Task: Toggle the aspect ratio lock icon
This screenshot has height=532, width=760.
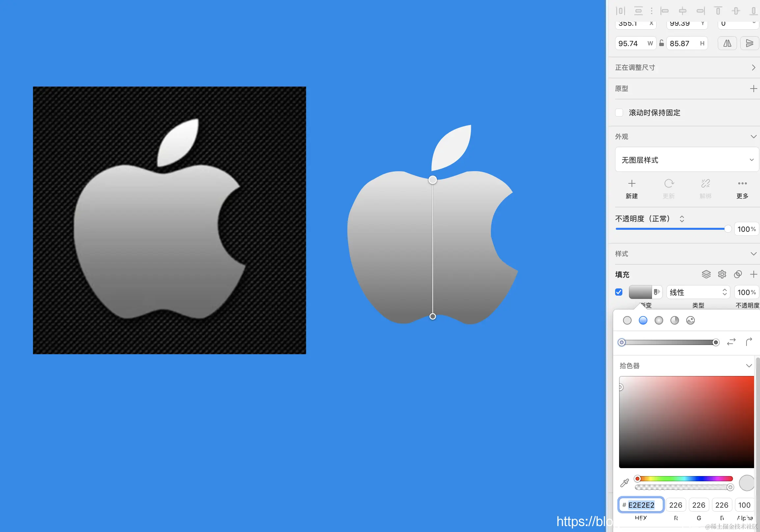Action: [661, 43]
